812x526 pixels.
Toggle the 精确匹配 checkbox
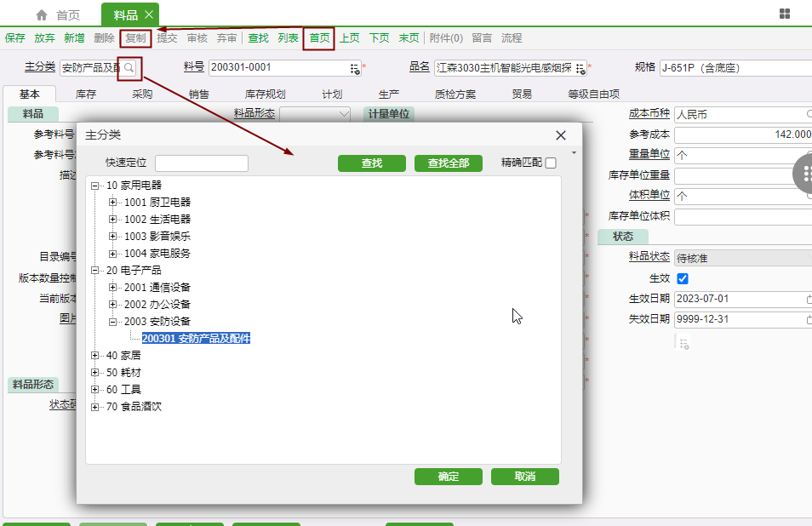[x=551, y=163]
